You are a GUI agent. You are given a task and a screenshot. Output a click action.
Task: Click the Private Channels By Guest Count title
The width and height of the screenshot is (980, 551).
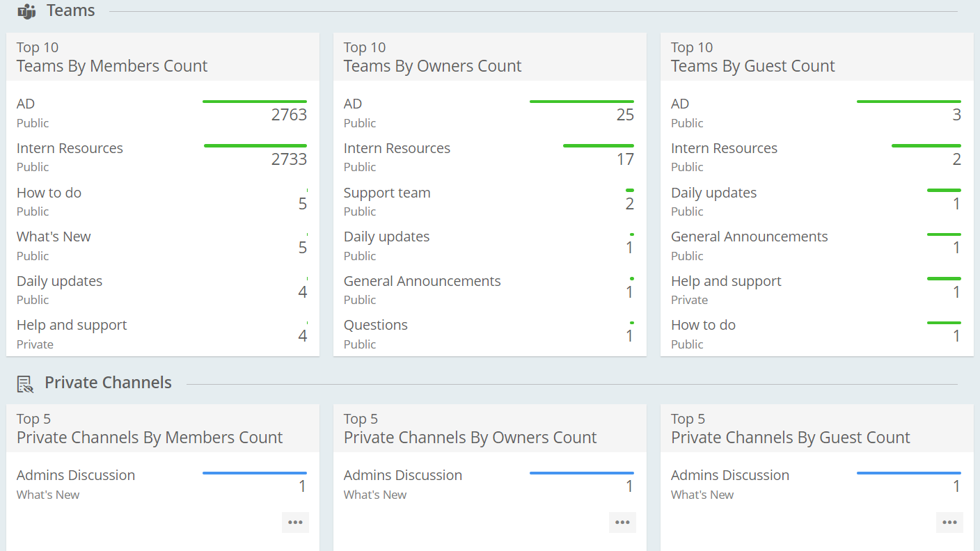point(790,437)
